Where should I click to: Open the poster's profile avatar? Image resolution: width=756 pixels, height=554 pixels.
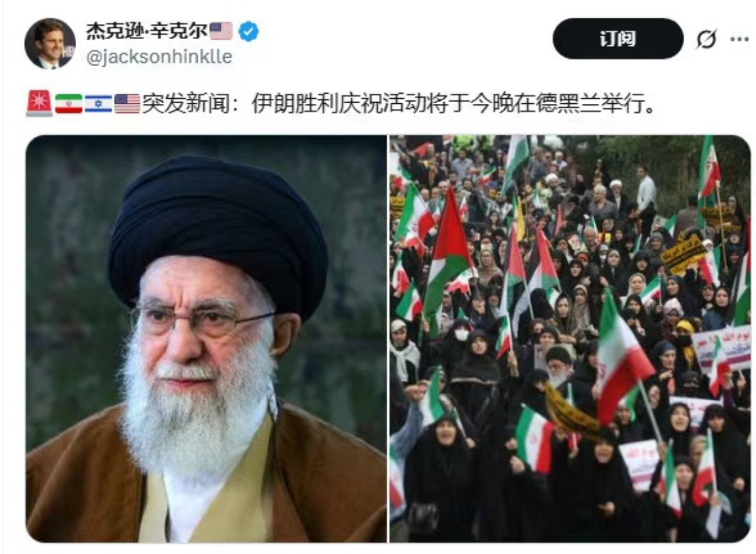point(50,43)
